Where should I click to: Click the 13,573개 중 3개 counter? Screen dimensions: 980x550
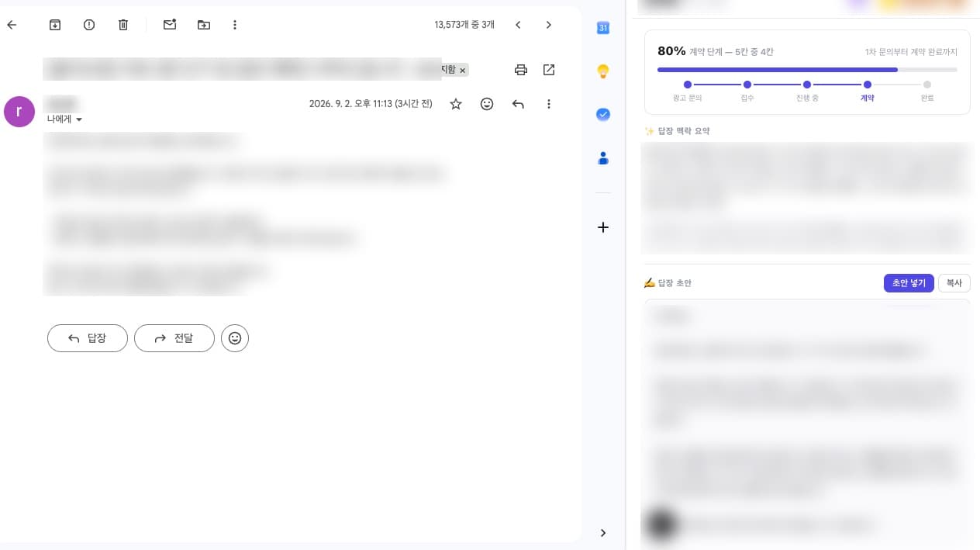click(464, 25)
